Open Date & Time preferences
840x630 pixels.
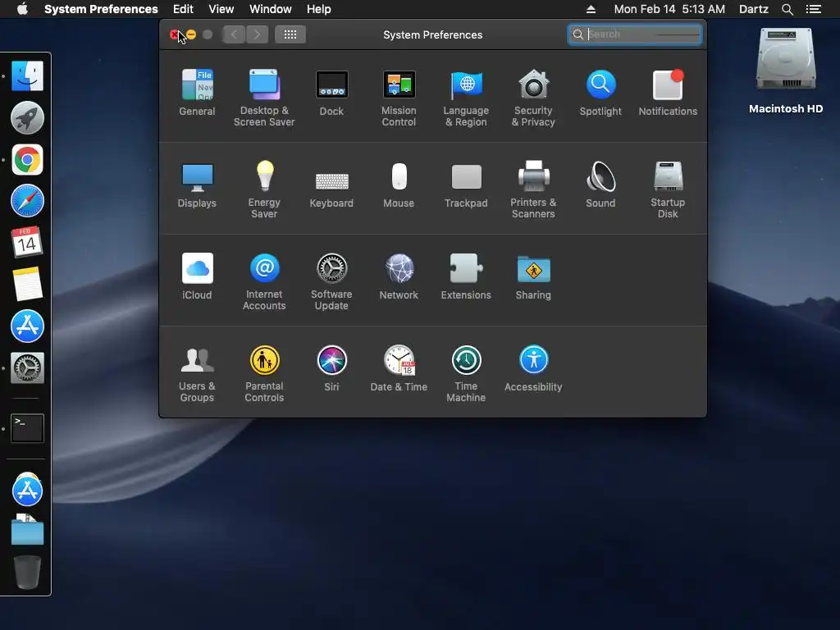point(399,368)
